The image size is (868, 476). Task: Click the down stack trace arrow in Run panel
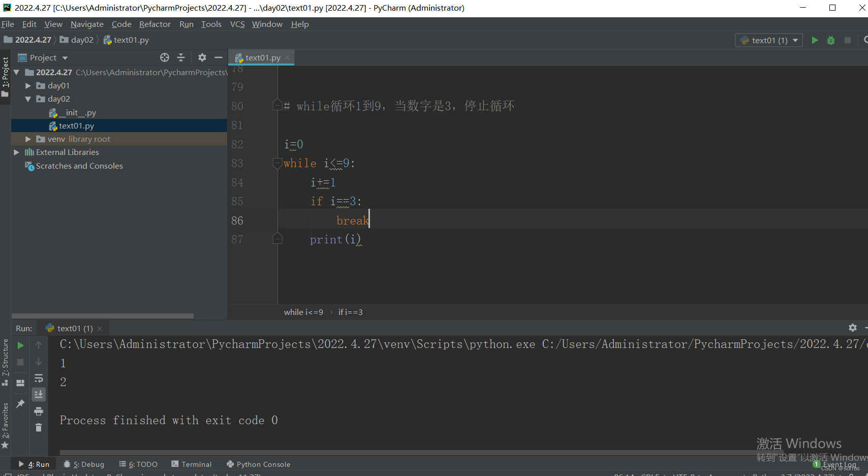[39, 362]
